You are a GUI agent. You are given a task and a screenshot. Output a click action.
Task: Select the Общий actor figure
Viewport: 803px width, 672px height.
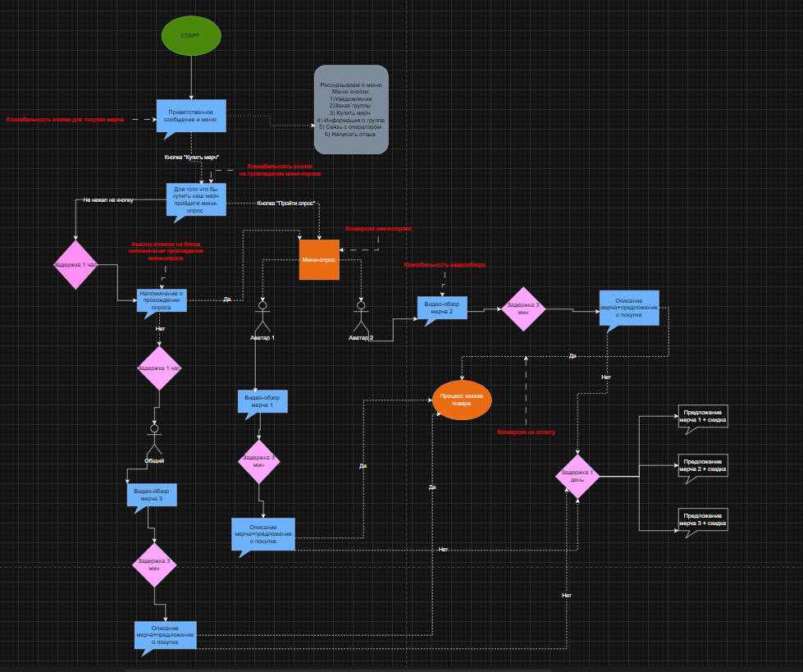[154, 441]
